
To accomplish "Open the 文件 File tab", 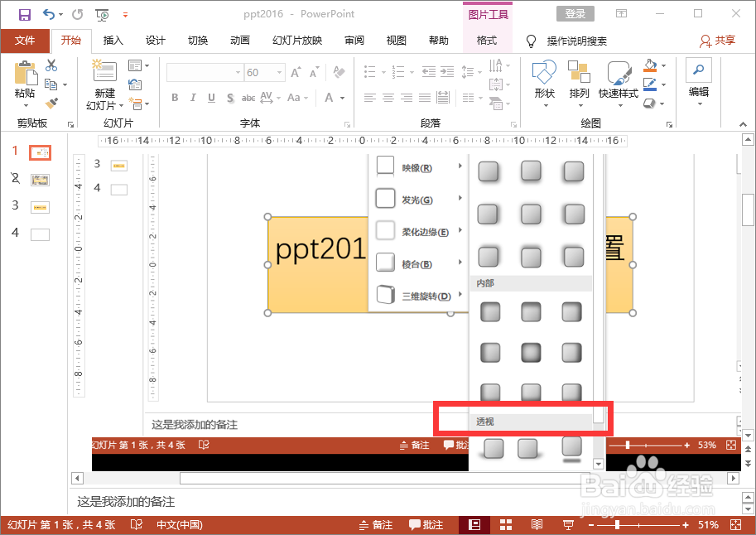I will coord(25,41).
